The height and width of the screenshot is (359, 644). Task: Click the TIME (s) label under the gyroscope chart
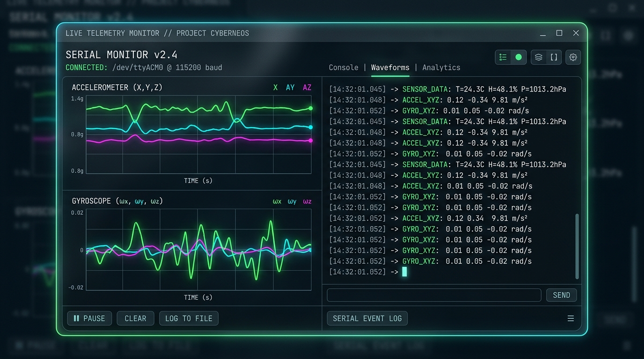click(198, 297)
